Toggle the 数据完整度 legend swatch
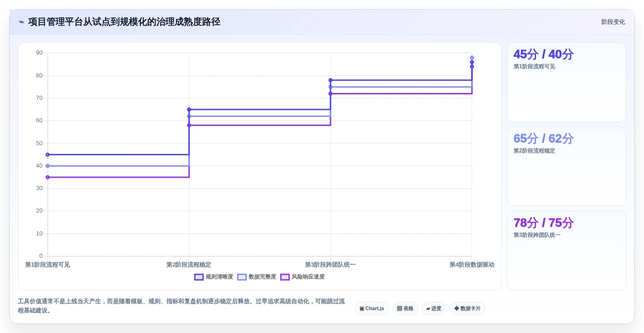 [242, 277]
